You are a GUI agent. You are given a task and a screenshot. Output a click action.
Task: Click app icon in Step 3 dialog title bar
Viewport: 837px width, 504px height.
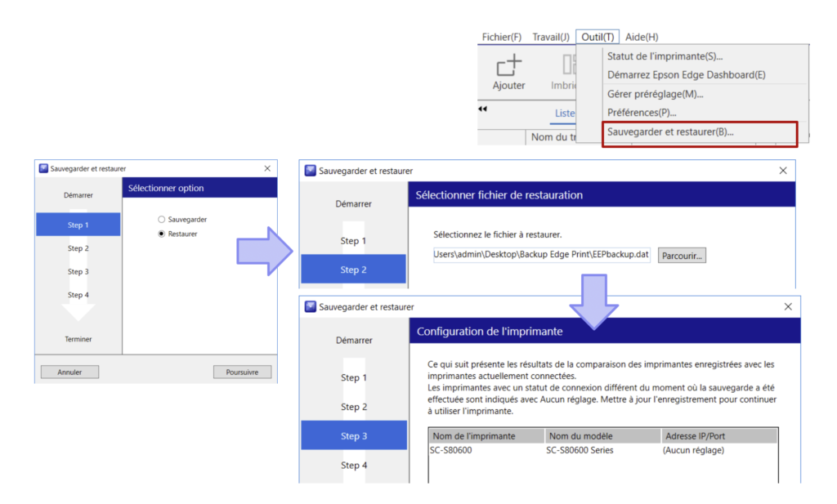coord(310,306)
